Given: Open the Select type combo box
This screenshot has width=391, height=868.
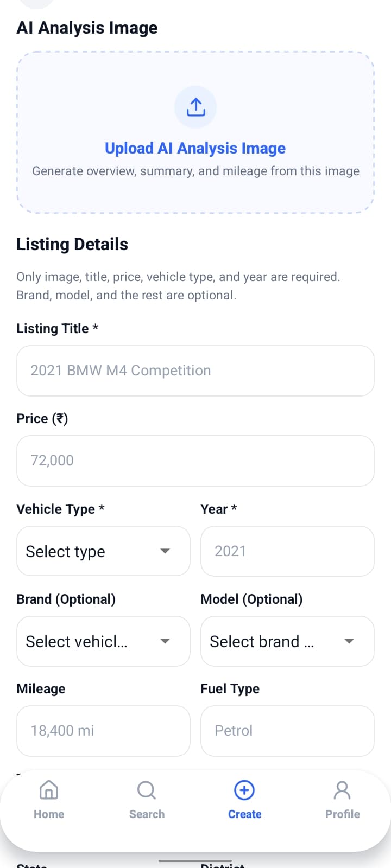Looking at the screenshot, I should click(x=103, y=551).
